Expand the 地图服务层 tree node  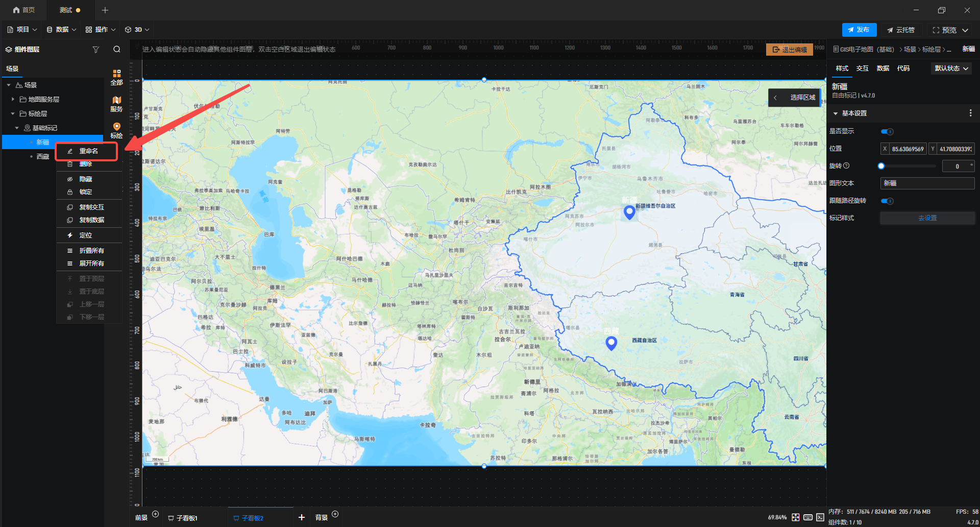pyautogui.click(x=13, y=99)
